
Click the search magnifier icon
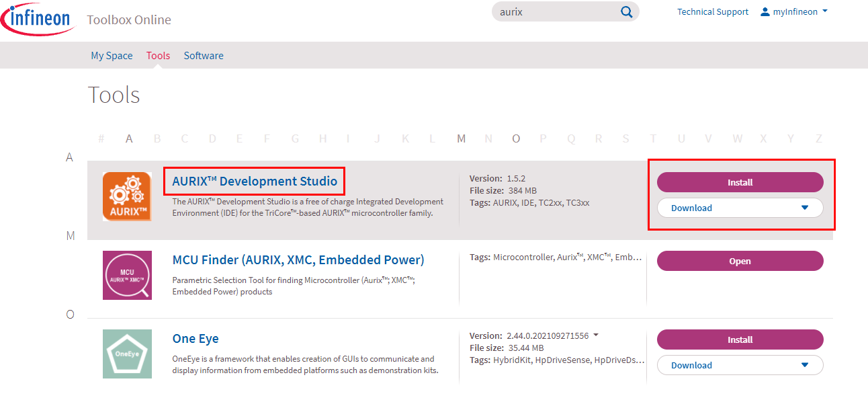click(626, 12)
